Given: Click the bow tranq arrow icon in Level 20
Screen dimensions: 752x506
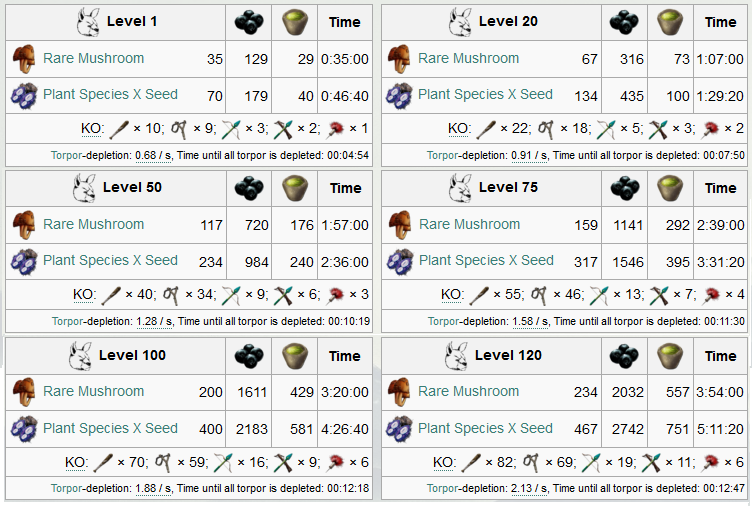Looking at the screenshot, I should tap(606, 129).
